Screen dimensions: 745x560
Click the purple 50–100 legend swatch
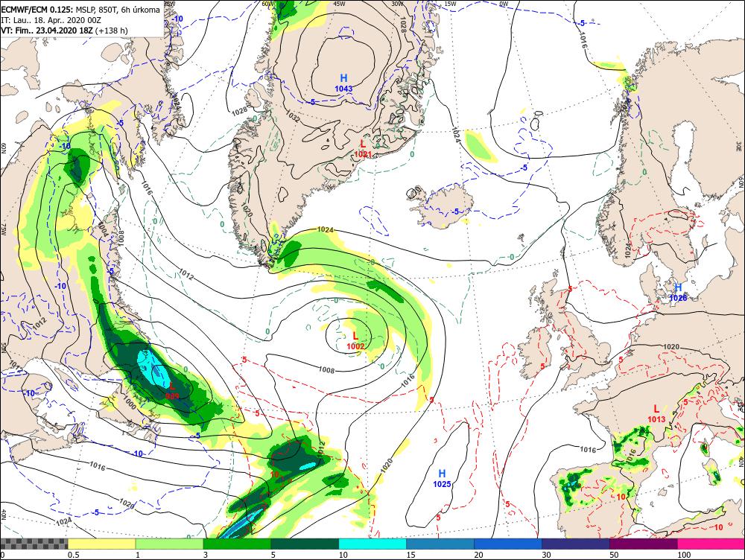click(x=644, y=544)
